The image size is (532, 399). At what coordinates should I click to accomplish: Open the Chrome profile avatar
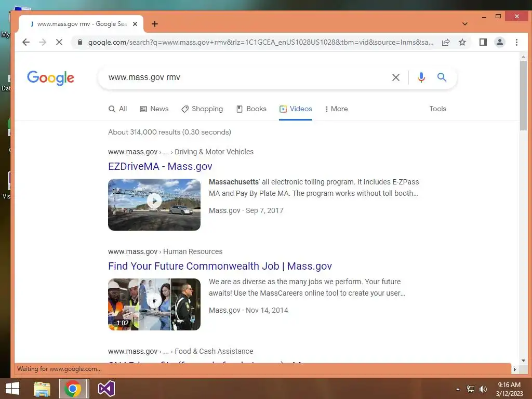499,42
